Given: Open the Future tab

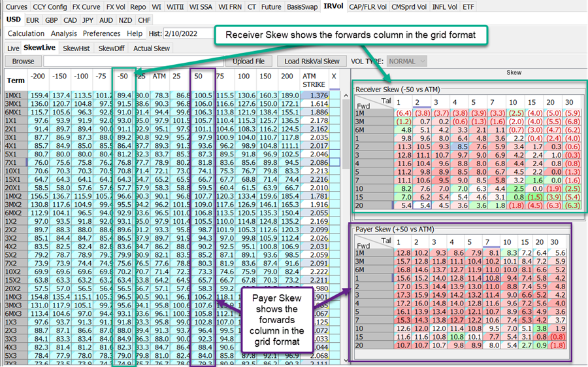Looking at the screenshot, I should (x=271, y=7).
